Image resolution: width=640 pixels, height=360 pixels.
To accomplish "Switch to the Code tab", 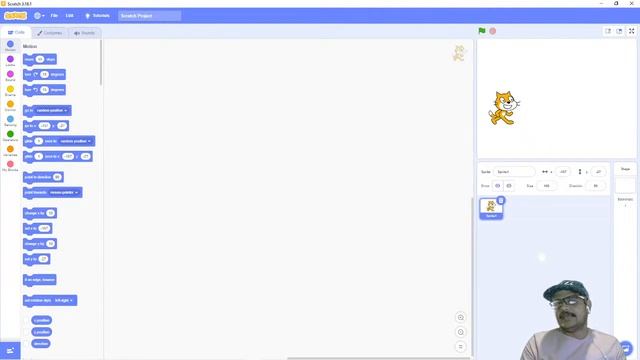I will (x=16, y=33).
